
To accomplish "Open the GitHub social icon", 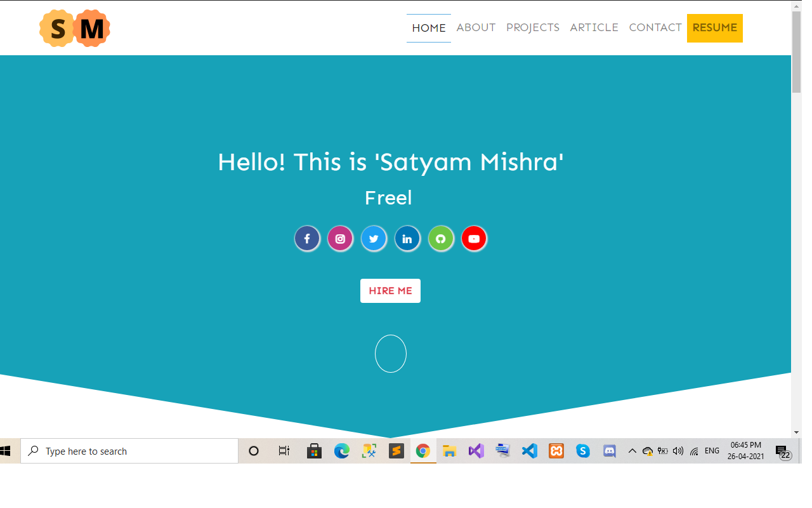I will pos(441,239).
